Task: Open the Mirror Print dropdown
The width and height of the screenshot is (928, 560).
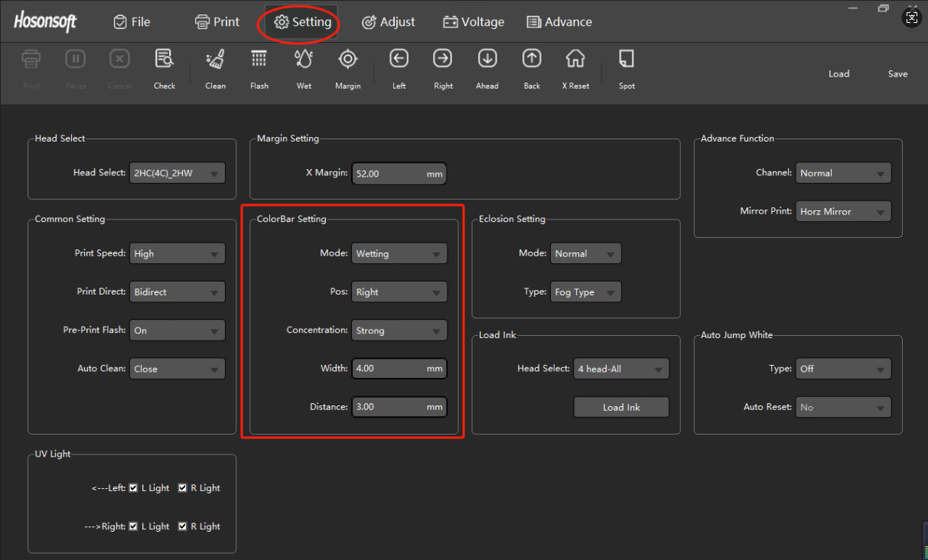Action: 843,212
